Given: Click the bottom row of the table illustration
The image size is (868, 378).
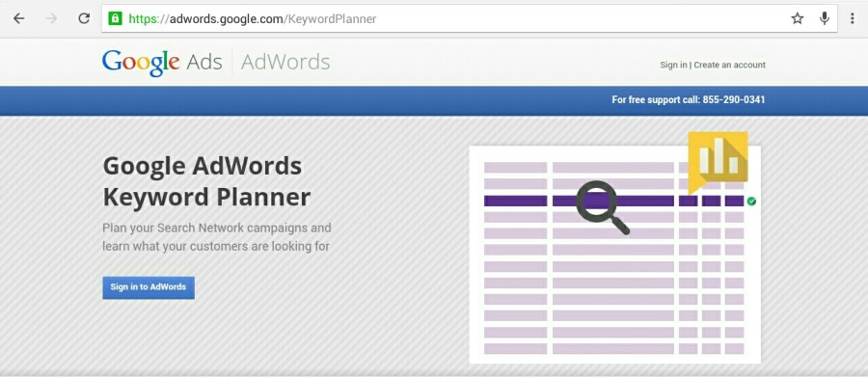Looking at the screenshot, I should pos(614,349).
